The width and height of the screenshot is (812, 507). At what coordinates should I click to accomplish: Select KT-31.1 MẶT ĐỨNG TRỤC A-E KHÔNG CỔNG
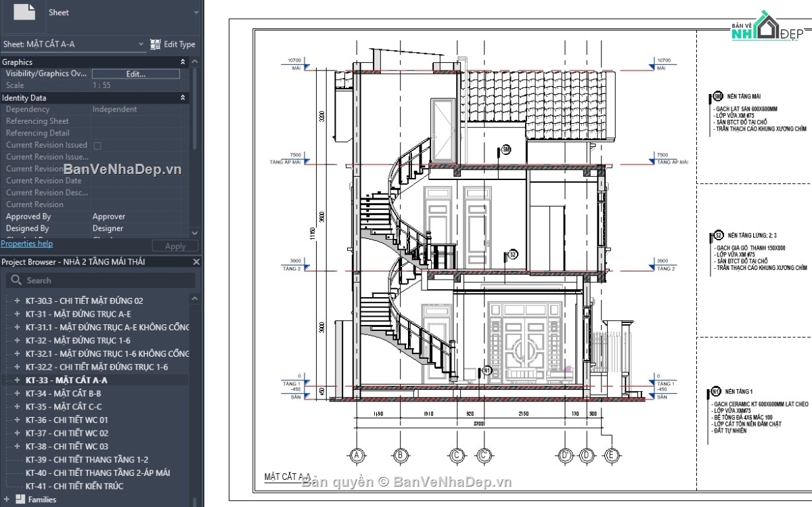[x=108, y=328]
